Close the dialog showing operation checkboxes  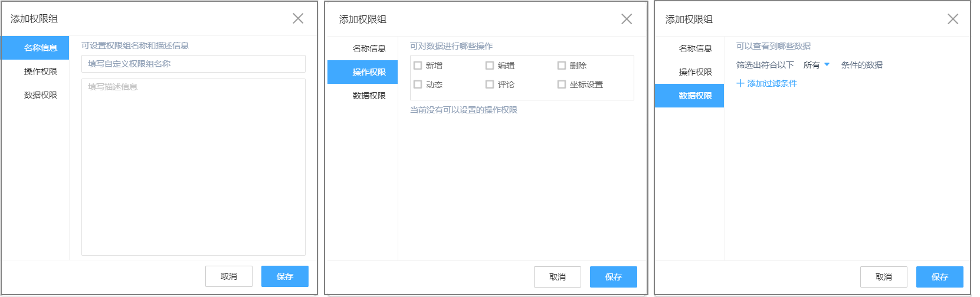[x=627, y=19]
